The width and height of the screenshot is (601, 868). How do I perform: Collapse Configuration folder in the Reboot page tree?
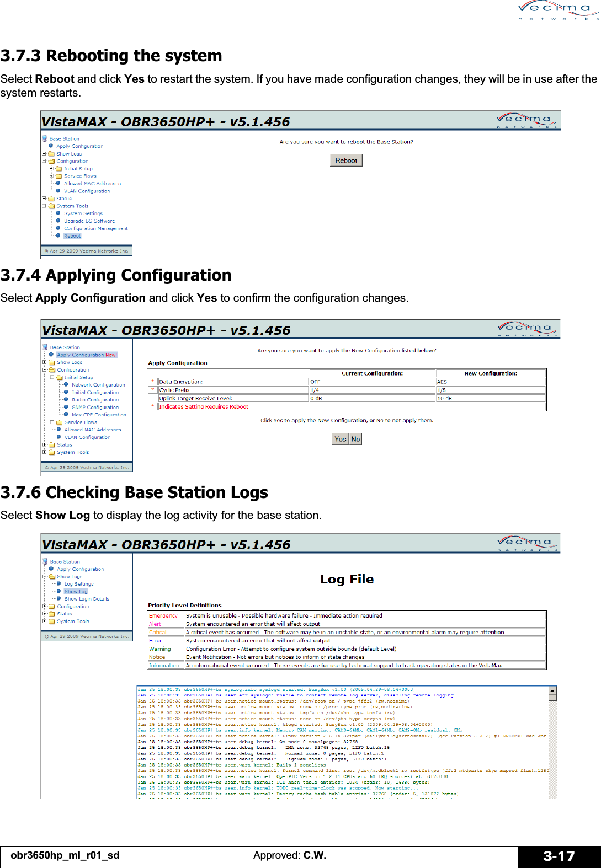tap(44, 161)
